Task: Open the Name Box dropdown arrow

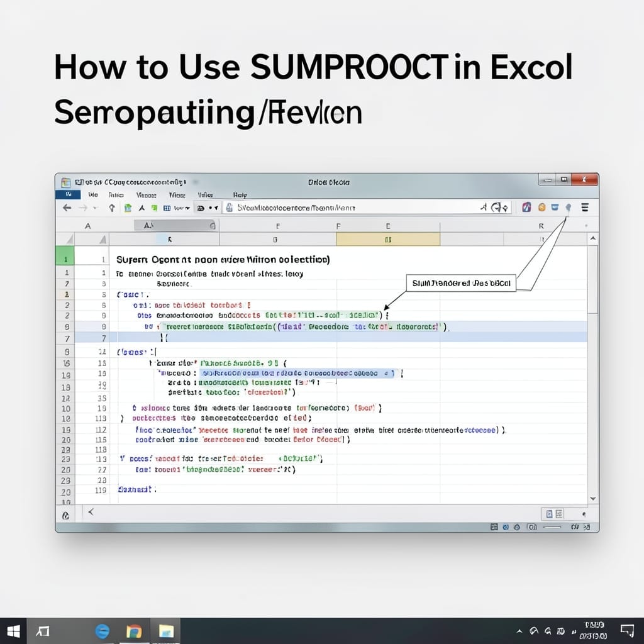Action: [x=213, y=226]
